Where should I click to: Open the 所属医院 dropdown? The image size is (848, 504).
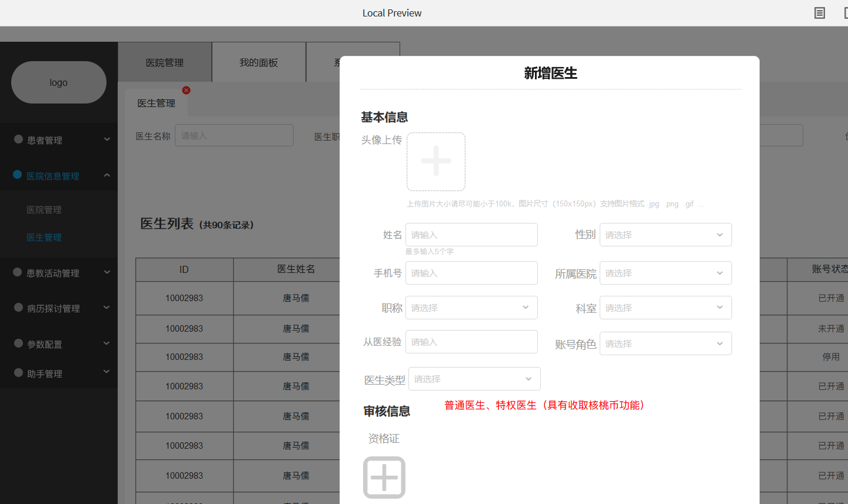click(666, 273)
